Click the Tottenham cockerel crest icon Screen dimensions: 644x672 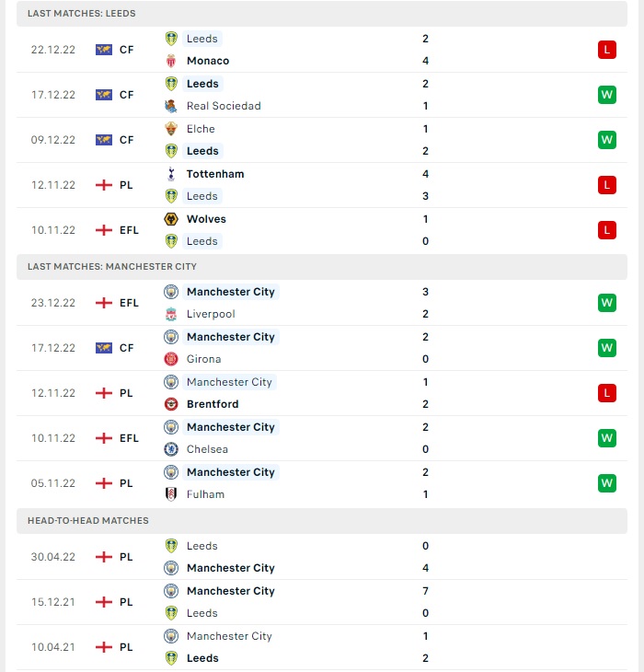click(171, 174)
